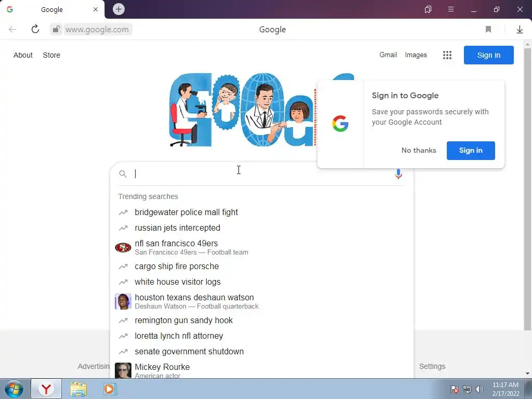Start voice search with the microphone icon

[398, 174]
